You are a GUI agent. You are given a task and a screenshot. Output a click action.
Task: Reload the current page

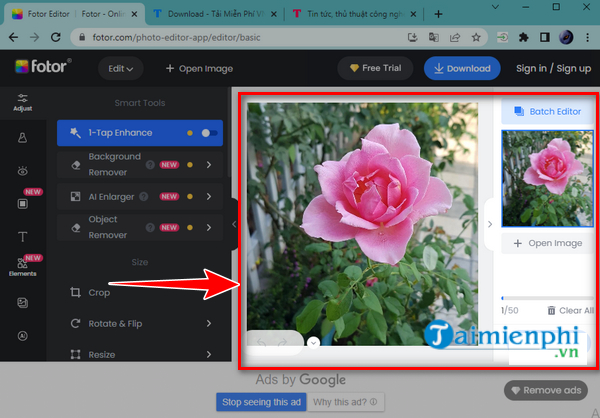tap(56, 37)
